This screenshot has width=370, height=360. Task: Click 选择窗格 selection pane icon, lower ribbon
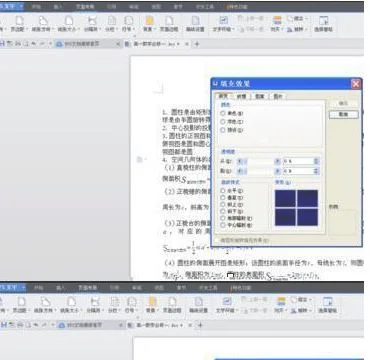coord(328,302)
